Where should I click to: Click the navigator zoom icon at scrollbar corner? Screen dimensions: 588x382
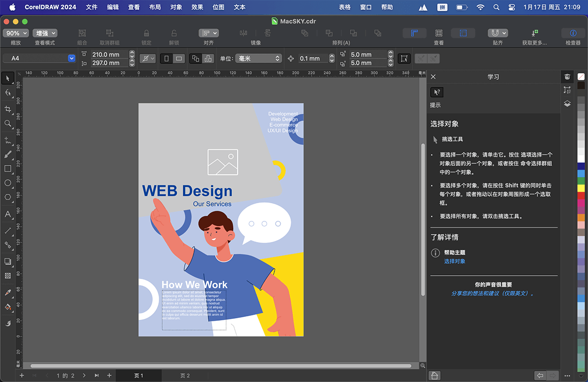(x=423, y=366)
